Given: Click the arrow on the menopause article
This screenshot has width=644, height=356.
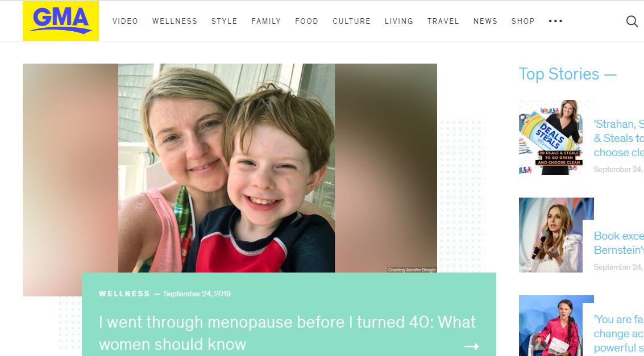Looking at the screenshot, I should tap(472, 346).
